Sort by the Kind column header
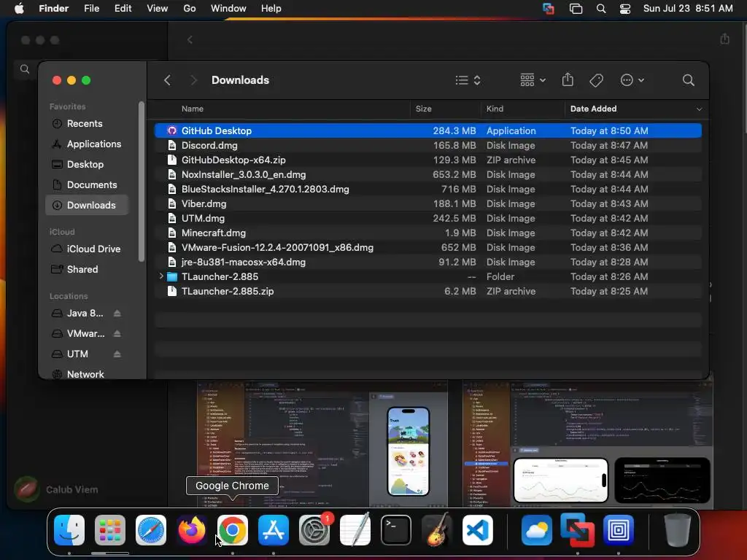Image resolution: width=747 pixels, height=560 pixels. (x=495, y=109)
